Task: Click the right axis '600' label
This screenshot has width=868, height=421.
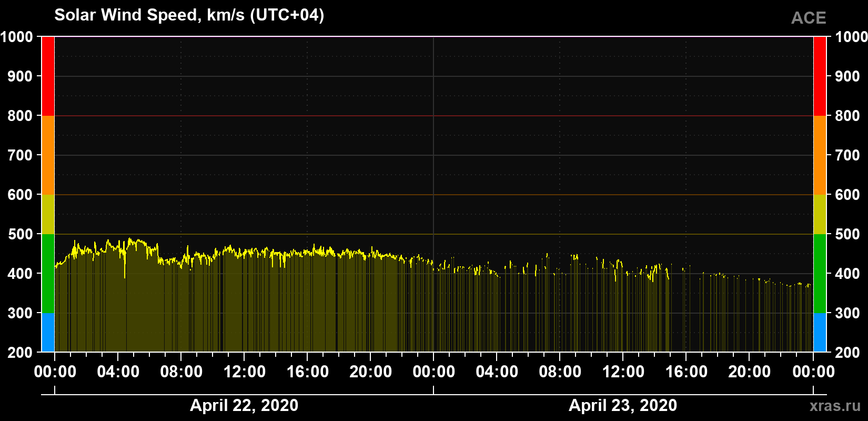Action: pyautogui.click(x=847, y=195)
